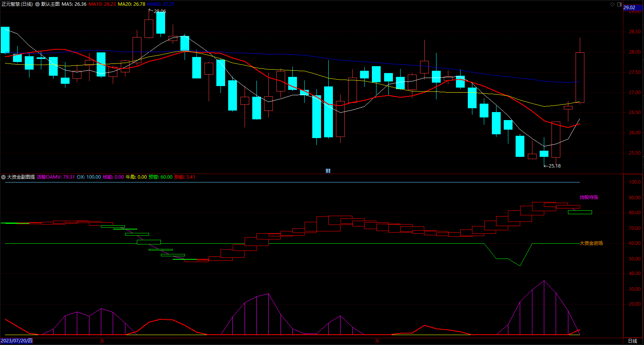Click the MA5: 26.36 label
Image resolution: width=644 pixels, height=345 pixels.
tap(74, 4)
